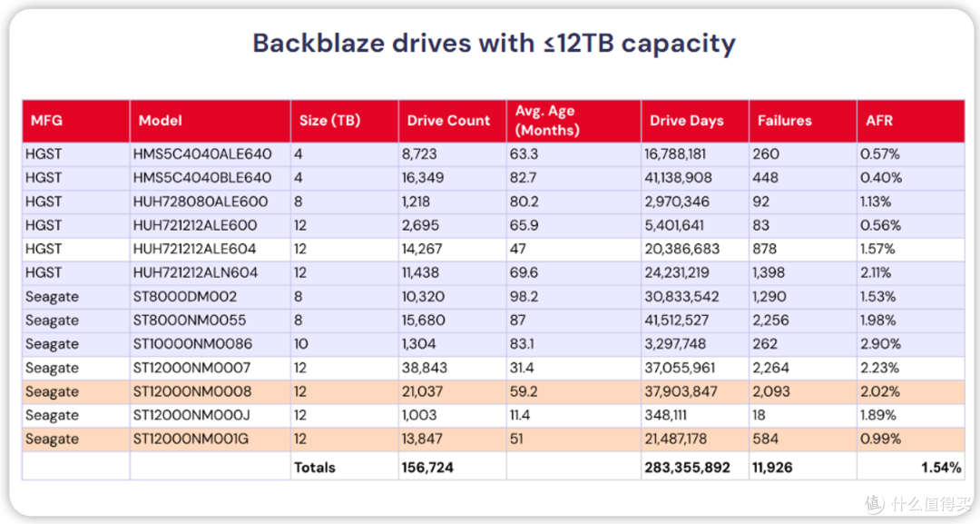Viewport: 980px width, 524px height.
Task: Click size value 10 in ST10000NM0086 row
Action: (300, 344)
